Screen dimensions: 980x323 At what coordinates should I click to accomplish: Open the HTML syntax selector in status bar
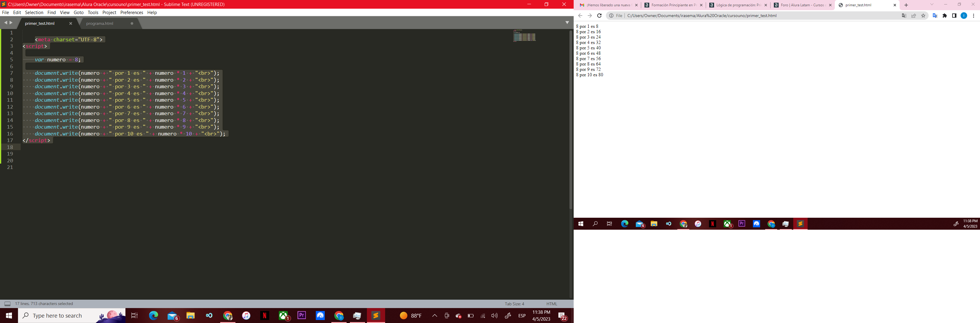[x=552, y=304]
